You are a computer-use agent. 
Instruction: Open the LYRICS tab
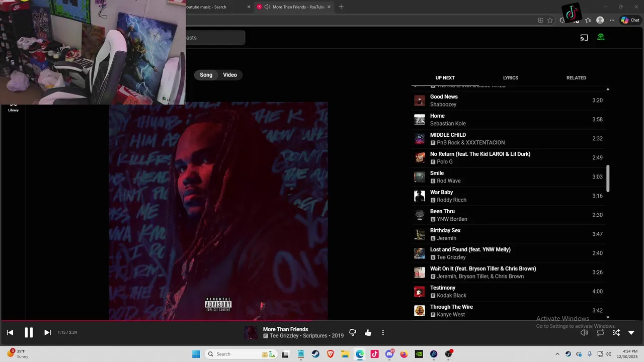pyautogui.click(x=510, y=78)
